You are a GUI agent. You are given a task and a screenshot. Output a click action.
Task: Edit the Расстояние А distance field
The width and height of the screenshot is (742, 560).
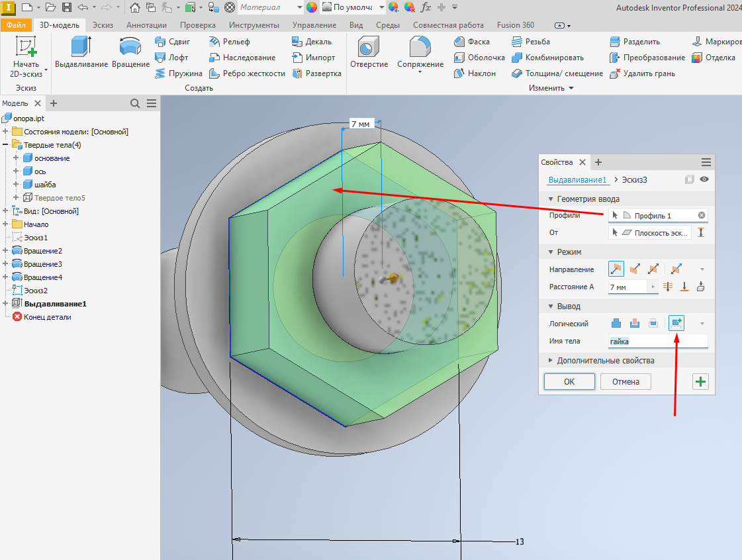(x=627, y=287)
